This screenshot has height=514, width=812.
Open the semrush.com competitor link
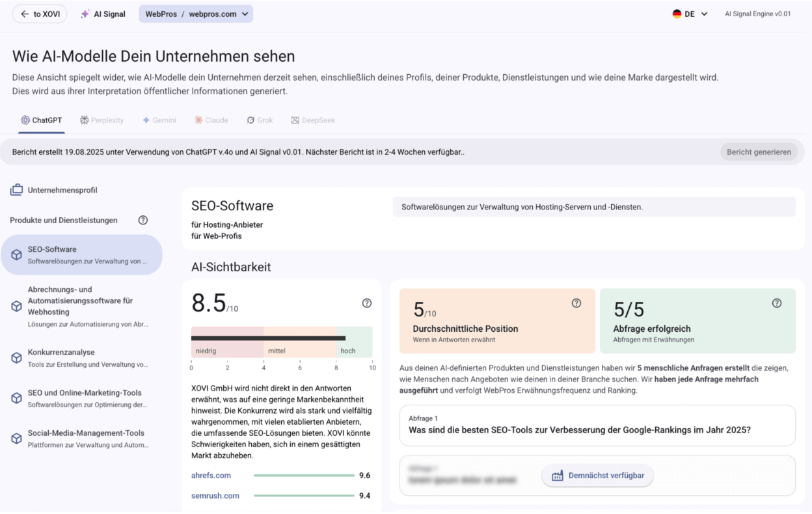click(215, 496)
